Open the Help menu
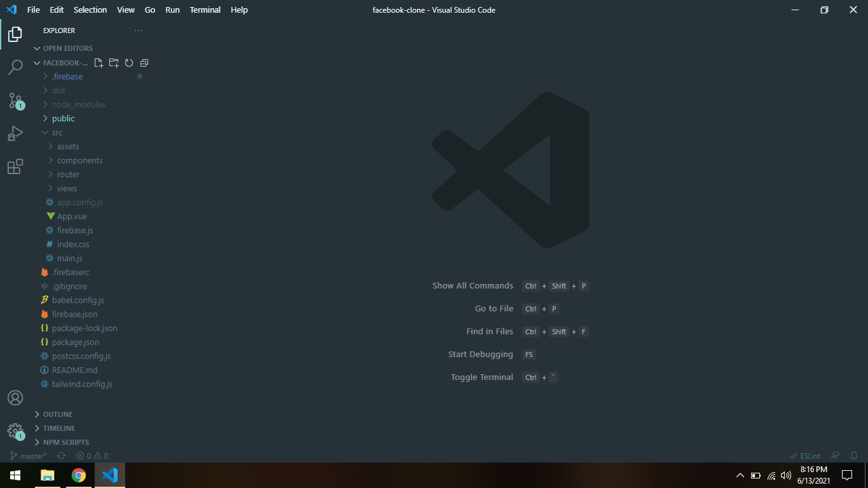The width and height of the screenshot is (868, 488). click(x=239, y=10)
